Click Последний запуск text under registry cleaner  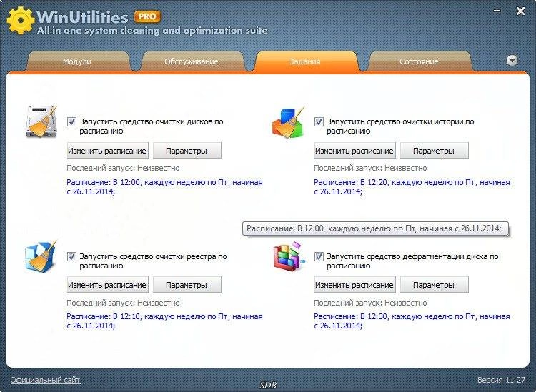coord(123,303)
